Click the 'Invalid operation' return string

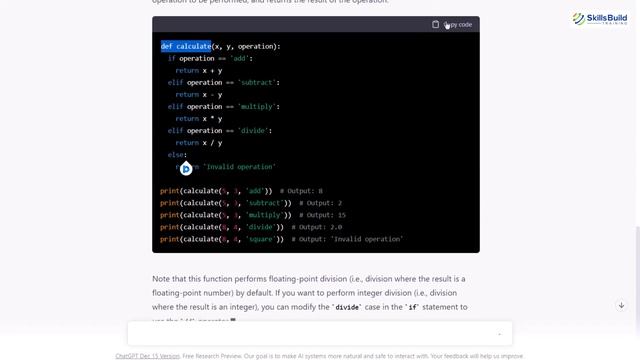tap(240, 167)
